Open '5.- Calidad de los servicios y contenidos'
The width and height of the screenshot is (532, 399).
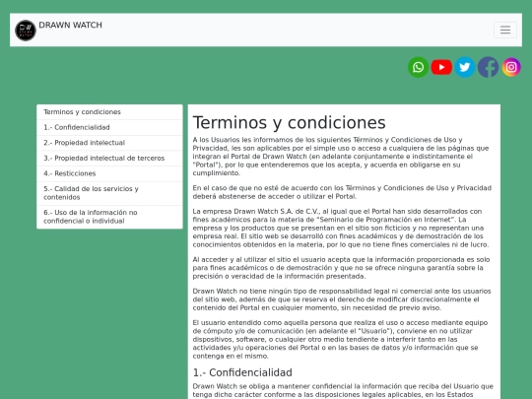109,193
